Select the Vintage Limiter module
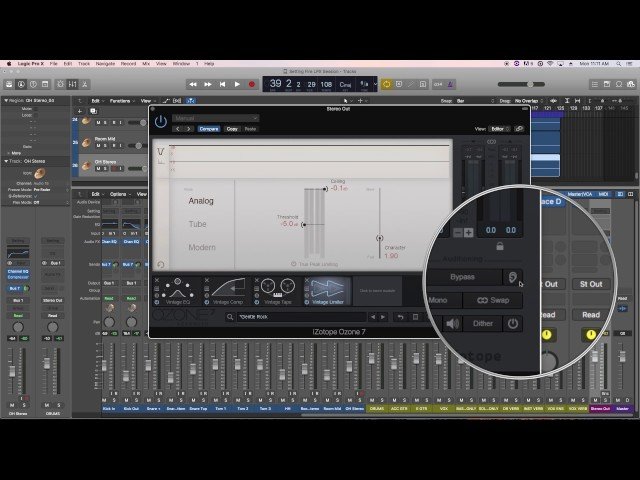This screenshot has height=480, width=640. (x=327, y=291)
